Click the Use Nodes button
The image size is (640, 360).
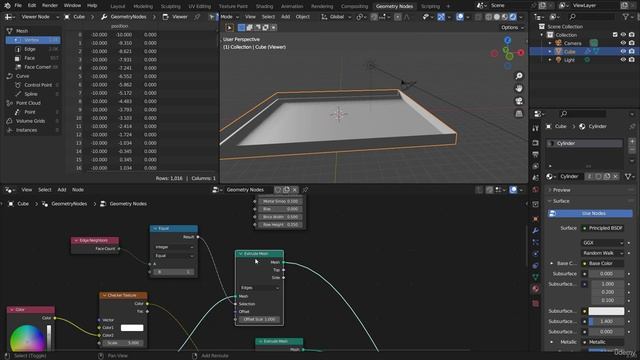[x=590, y=213]
